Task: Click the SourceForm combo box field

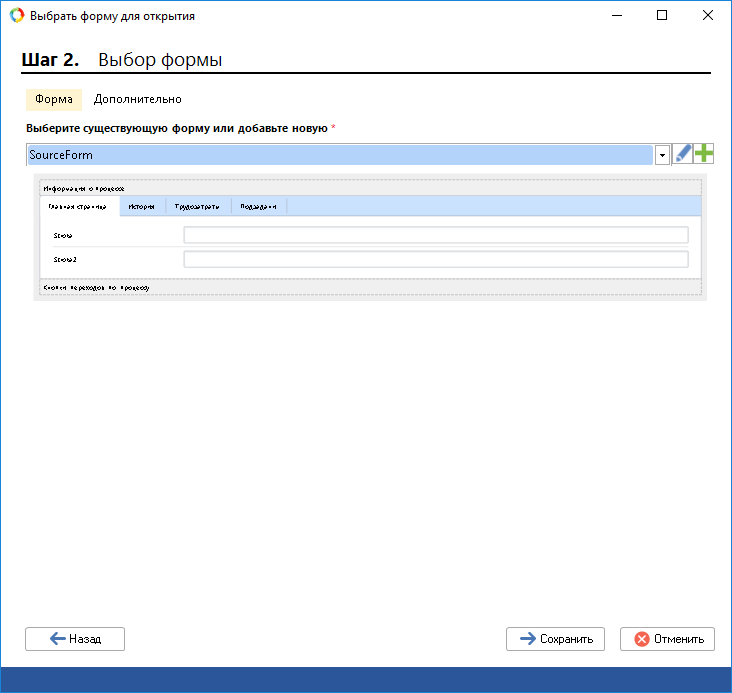Action: click(x=340, y=155)
